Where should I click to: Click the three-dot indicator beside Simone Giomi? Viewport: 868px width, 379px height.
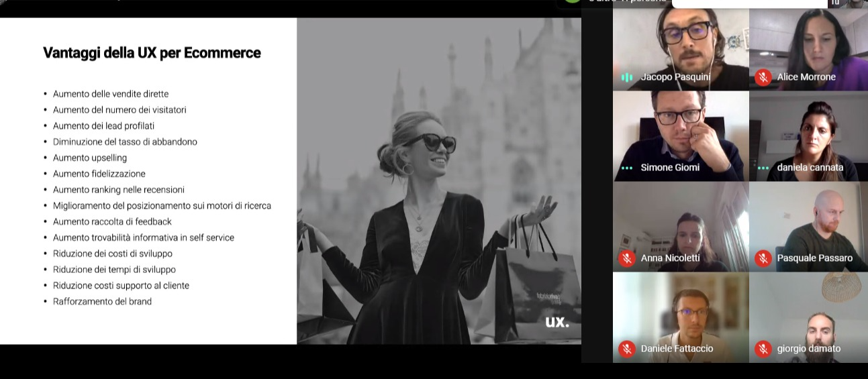coord(627,168)
